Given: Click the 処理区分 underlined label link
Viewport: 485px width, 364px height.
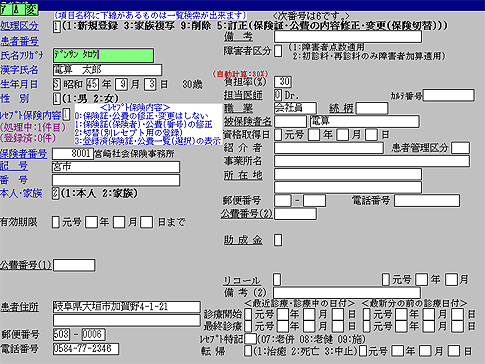Looking at the screenshot, I should click(x=19, y=26).
